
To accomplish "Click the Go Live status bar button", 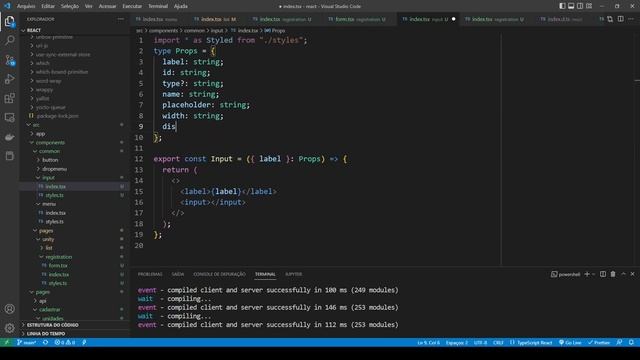I will pos(570,342).
